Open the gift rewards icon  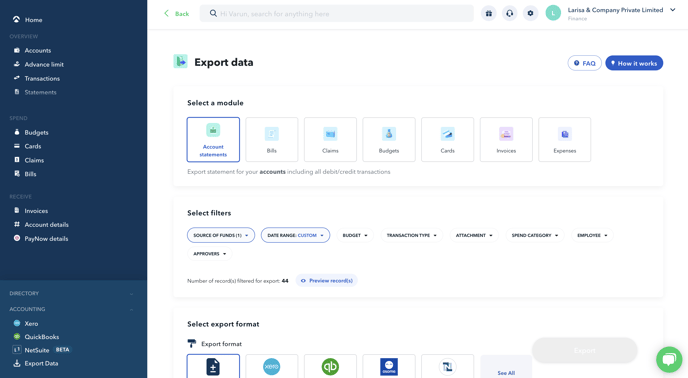(488, 14)
